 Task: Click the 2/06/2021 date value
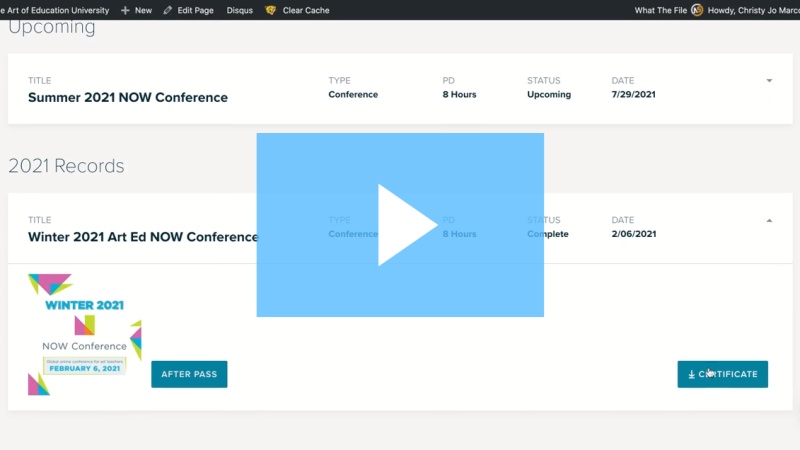(x=634, y=234)
